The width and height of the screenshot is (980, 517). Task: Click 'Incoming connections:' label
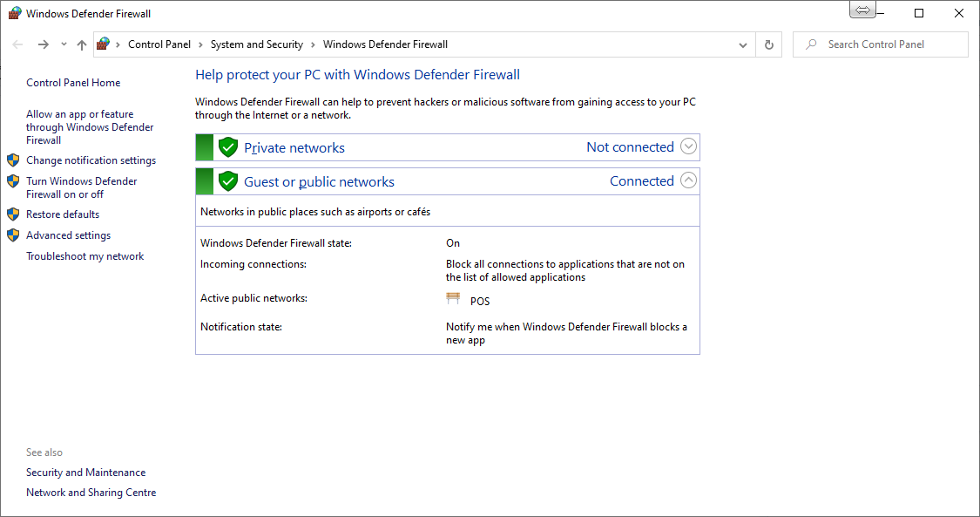pyautogui.click(x=253, y=264)
